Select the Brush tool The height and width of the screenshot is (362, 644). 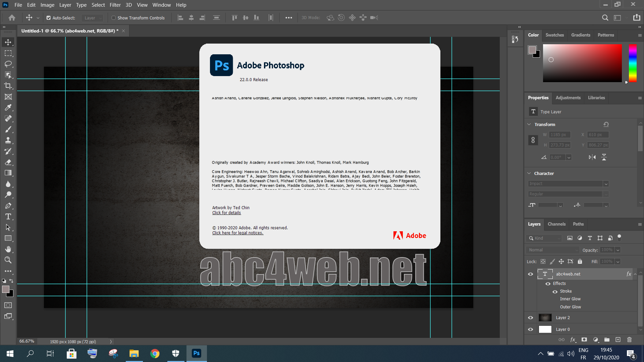pos(8,129)
